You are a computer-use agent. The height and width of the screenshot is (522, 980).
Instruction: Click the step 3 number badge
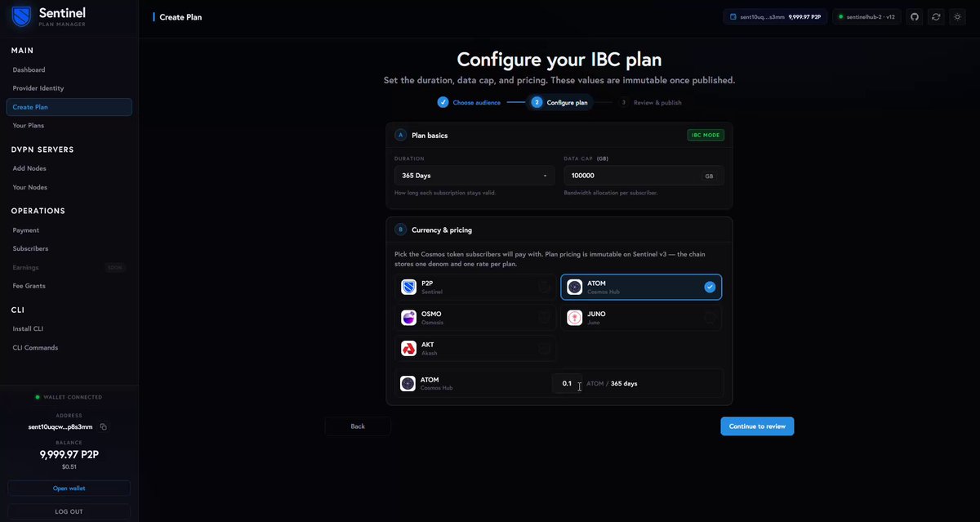624,102
